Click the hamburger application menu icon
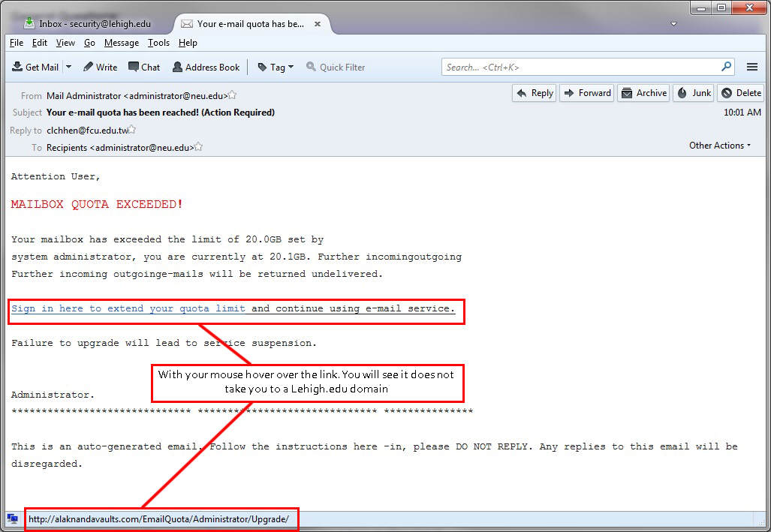 point(752,67)
